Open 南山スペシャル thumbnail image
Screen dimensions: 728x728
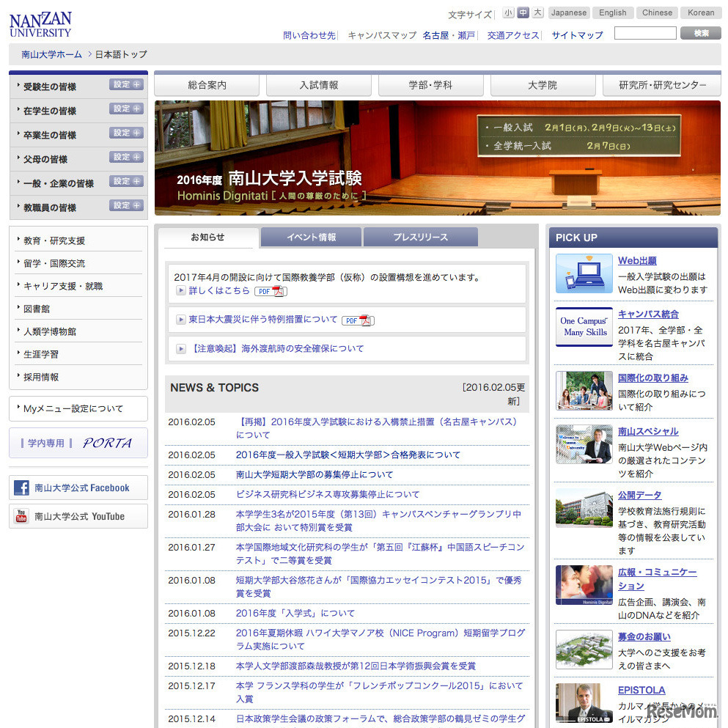coord(584,444)
